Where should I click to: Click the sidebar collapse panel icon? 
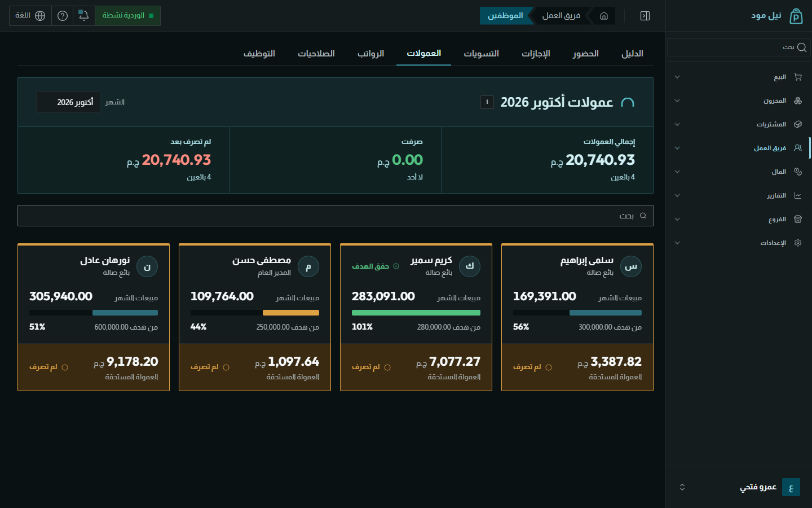pos(645,16)
